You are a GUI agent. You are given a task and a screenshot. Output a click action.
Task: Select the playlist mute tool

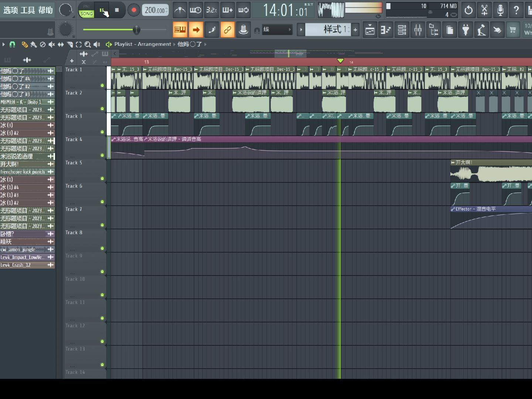51,44
